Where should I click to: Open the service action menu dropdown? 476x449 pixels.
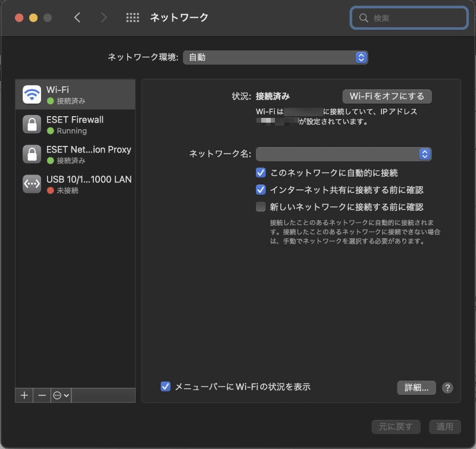pos(61,395)
